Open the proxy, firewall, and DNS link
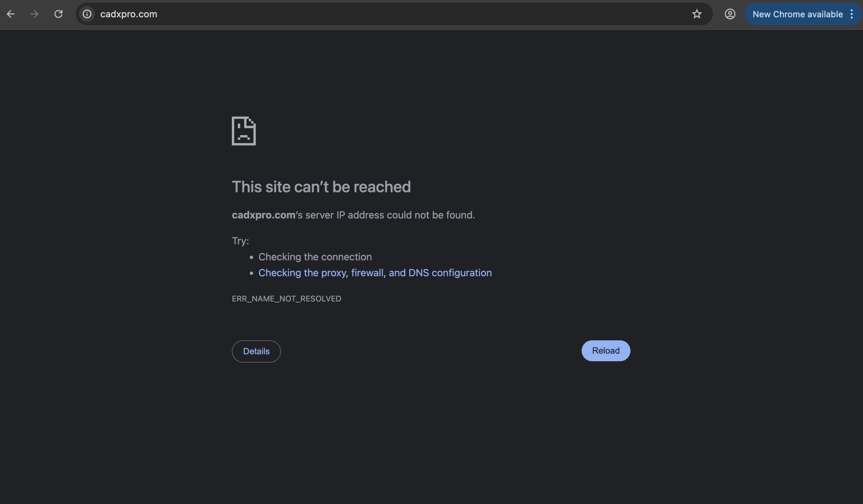The image size is (863, 504). point(375,273)
